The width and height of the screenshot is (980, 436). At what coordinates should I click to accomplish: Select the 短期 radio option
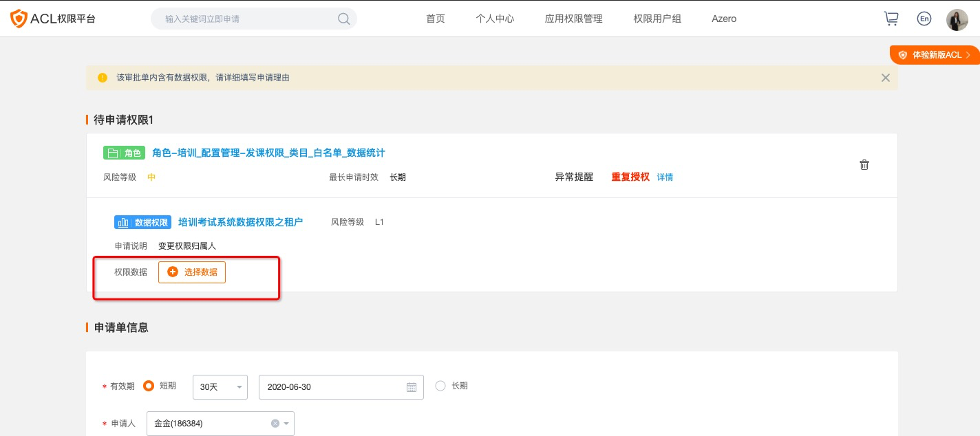(148, 386)
